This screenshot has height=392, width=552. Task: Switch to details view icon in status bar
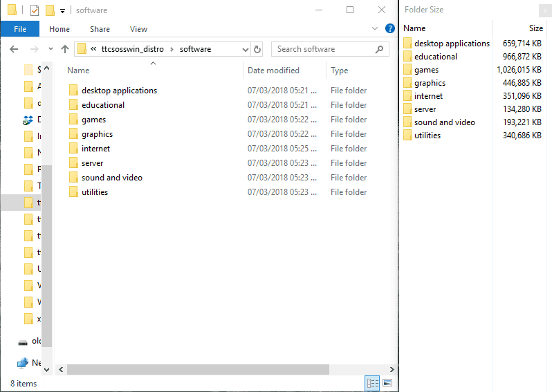(x=372, y=382)
